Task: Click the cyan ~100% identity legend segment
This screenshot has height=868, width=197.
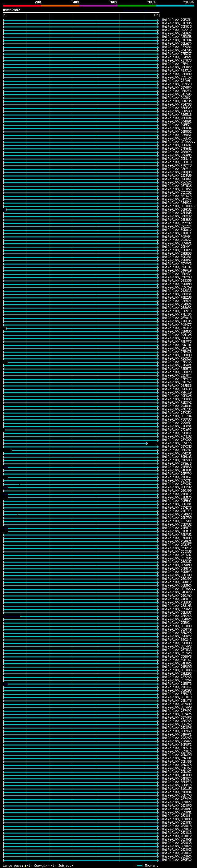Action: tap(175, 6)
